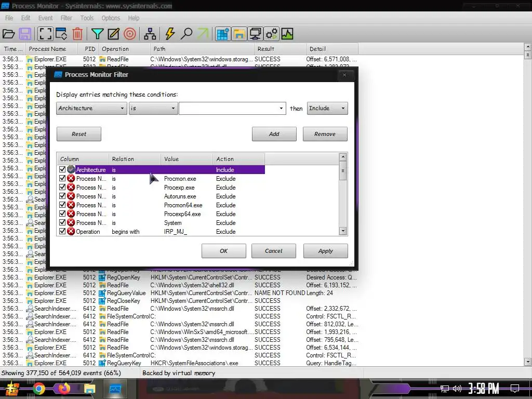Open Firefox from the taskbar

[x=64, y=389]
